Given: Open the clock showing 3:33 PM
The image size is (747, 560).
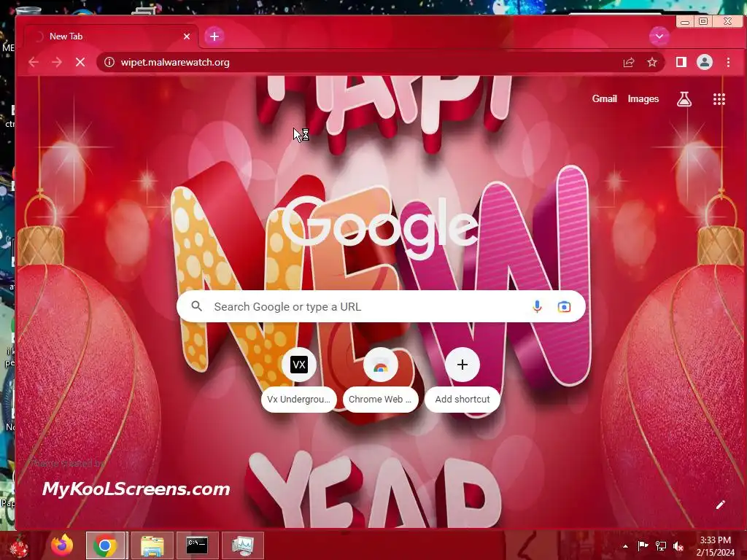Looking at the screenshot, I should pyautogui.click(x=715, y=546).
